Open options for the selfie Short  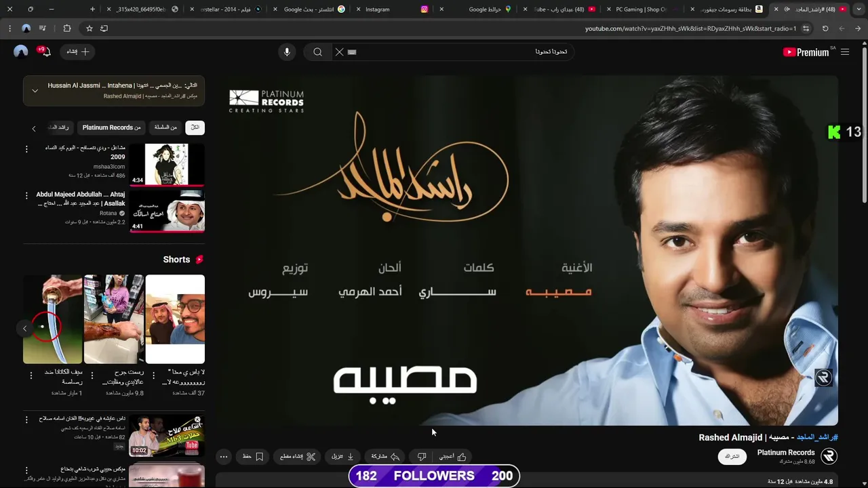pos(154,375)
